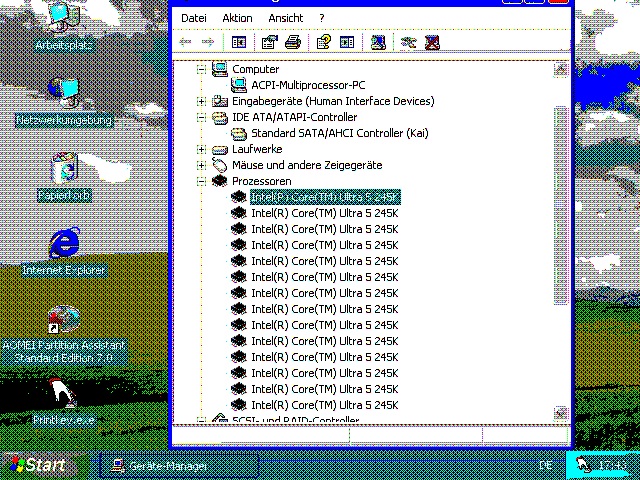Toggle the console tree pane icon

pyautogui.click(x=239, y=42)
